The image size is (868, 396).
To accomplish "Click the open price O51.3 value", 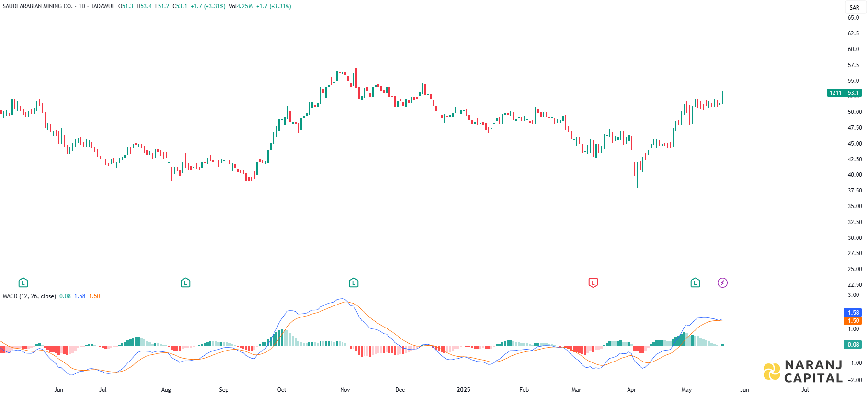I will coord(126,6).
